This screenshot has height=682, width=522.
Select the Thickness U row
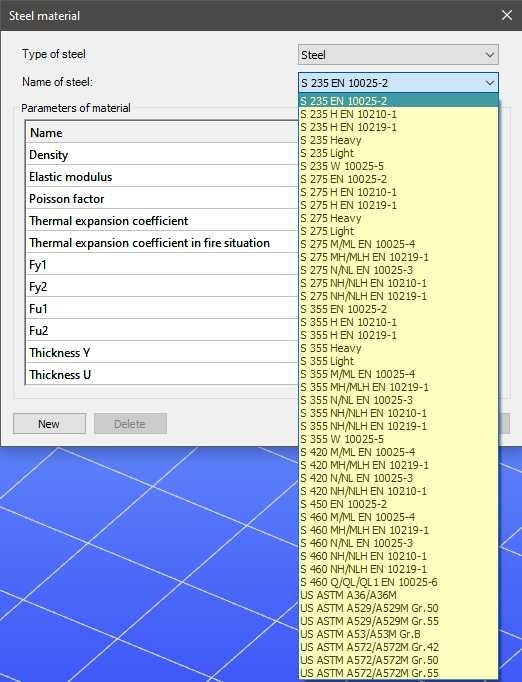click(x=162, y=374)
